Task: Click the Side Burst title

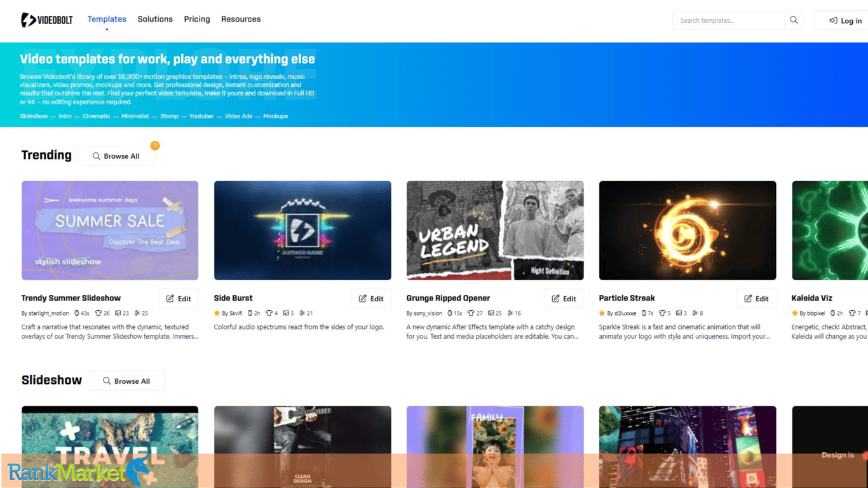Action: pyautogui.click(x=233, y=298)
